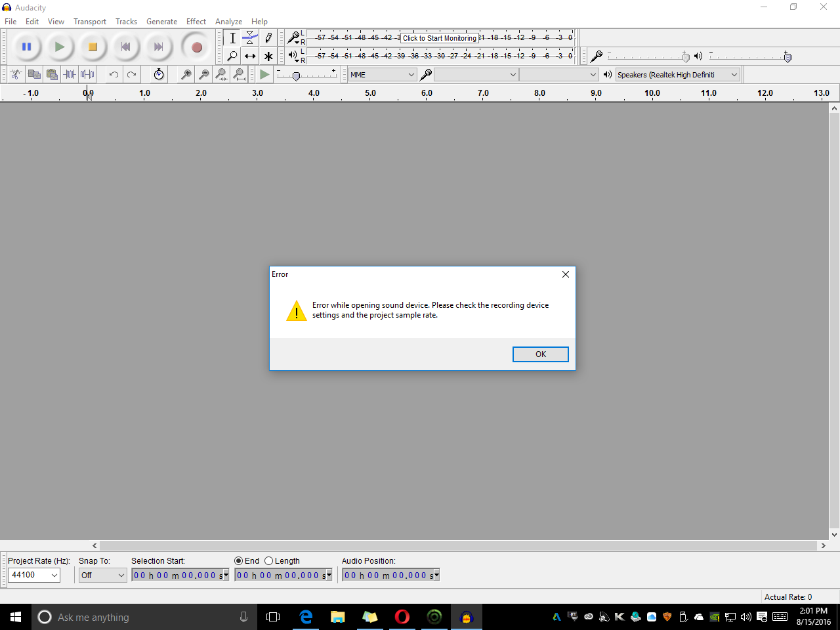Image resolution: width=840 pixels, height=630 pixels.
Task: Click the Audio Position time field
Action: (391, 576)
